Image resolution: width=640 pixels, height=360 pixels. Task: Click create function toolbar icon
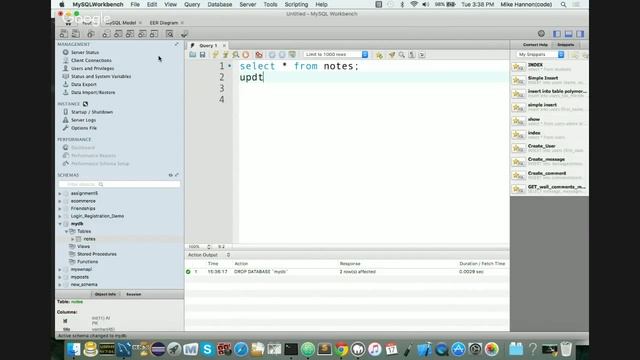(154, 34)
